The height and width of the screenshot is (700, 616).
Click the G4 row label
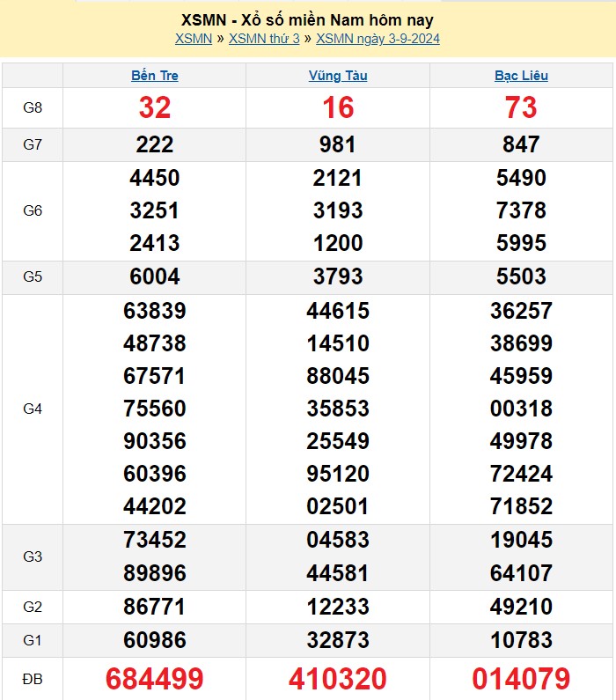click(33, 409)
